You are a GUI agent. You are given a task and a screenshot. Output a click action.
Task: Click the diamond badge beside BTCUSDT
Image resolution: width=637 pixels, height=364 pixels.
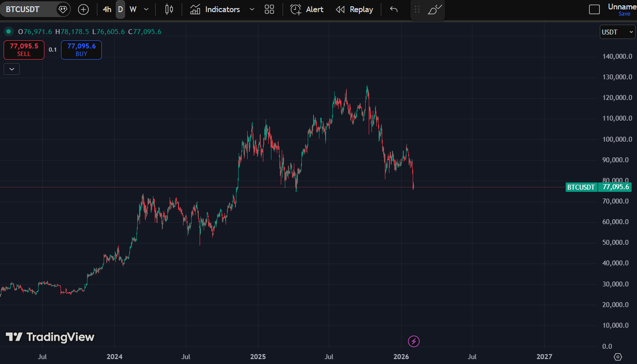click(x=63, y=9)
